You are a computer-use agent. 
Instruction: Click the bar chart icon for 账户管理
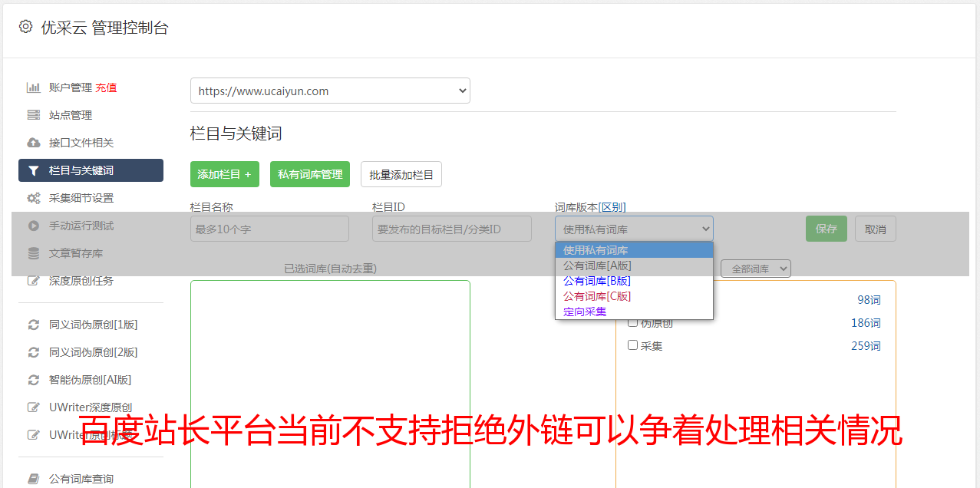(33, 87)
